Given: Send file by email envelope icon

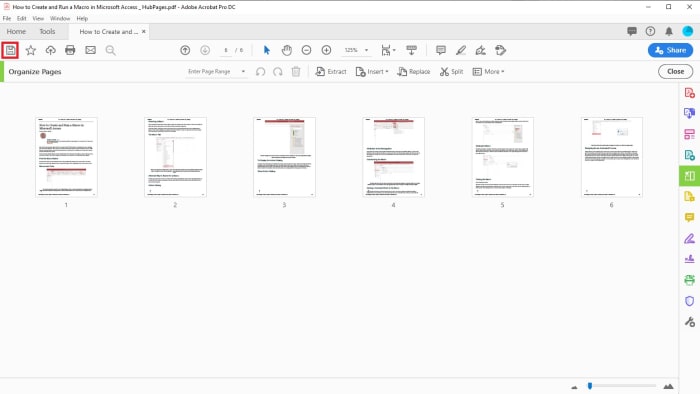Looking at the screenshot, I should click(91, 50).
